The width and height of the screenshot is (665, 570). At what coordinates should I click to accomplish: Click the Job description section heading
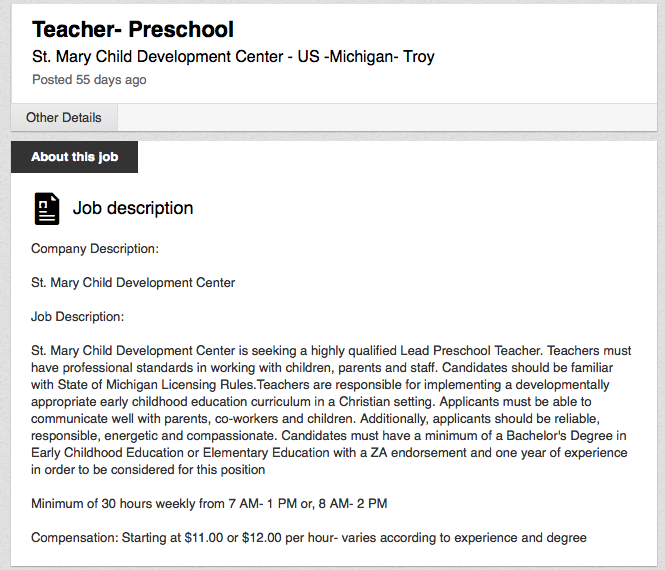point(133,208)
